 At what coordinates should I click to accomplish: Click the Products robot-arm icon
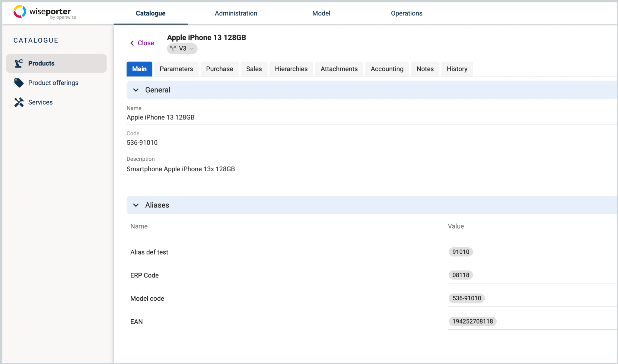click(x=19, y=63)
